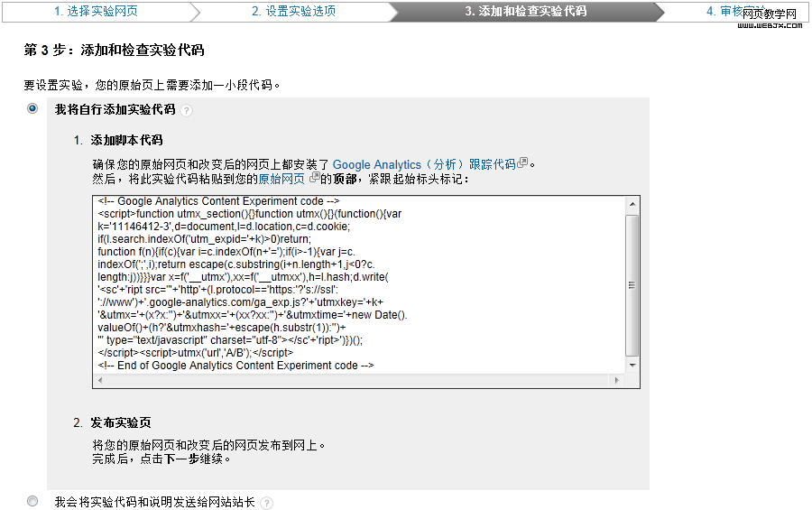
Task: Click the code box vertical scrollbar thumb
Action: pos(632,284)
